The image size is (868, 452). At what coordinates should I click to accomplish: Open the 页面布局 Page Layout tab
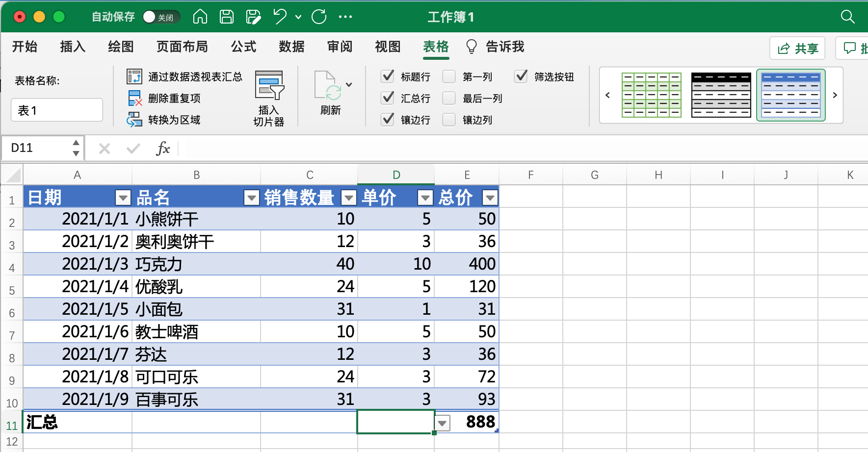point(182,47)
